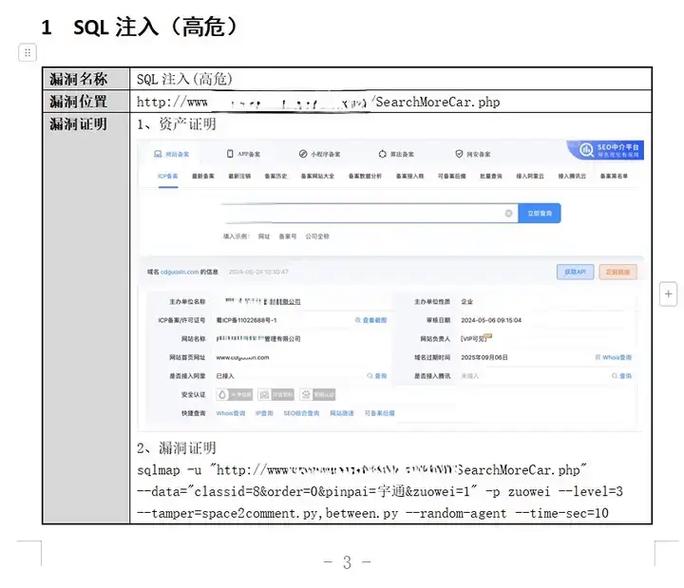This screenshot has width=684, height=588.
Task: Clear the search field with the X icon
Action: [509, 213]
